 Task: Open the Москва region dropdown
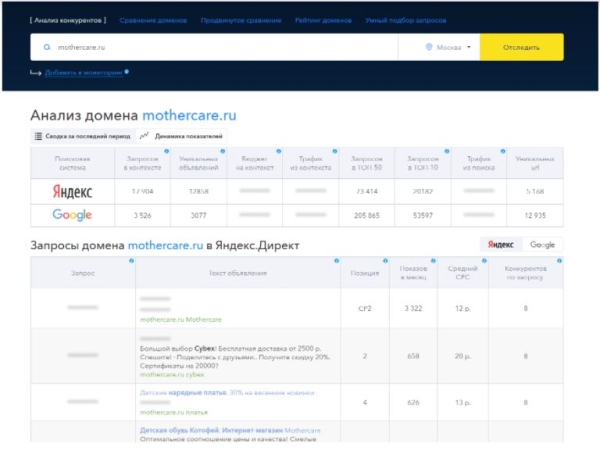[x=448, y=47]
